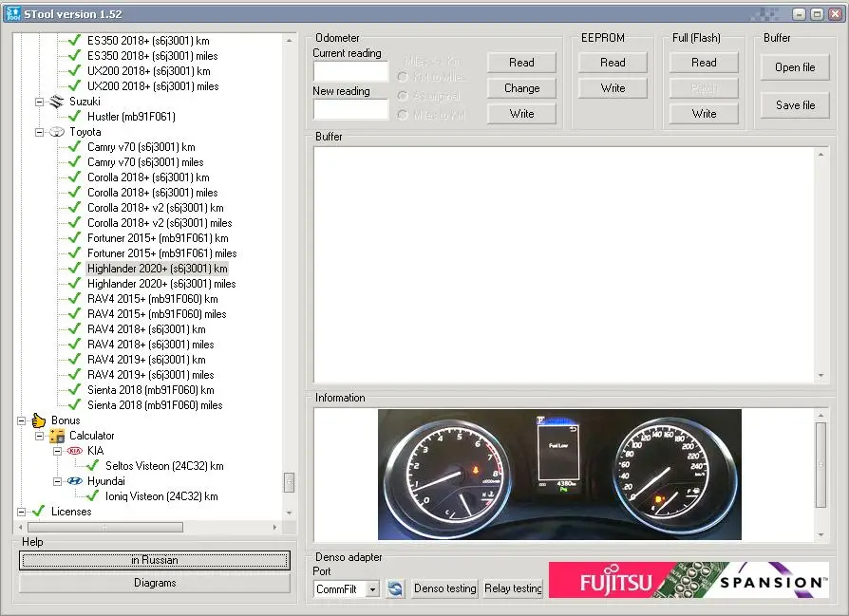
Task: Start Denso testing
Action: coord(445,588)
